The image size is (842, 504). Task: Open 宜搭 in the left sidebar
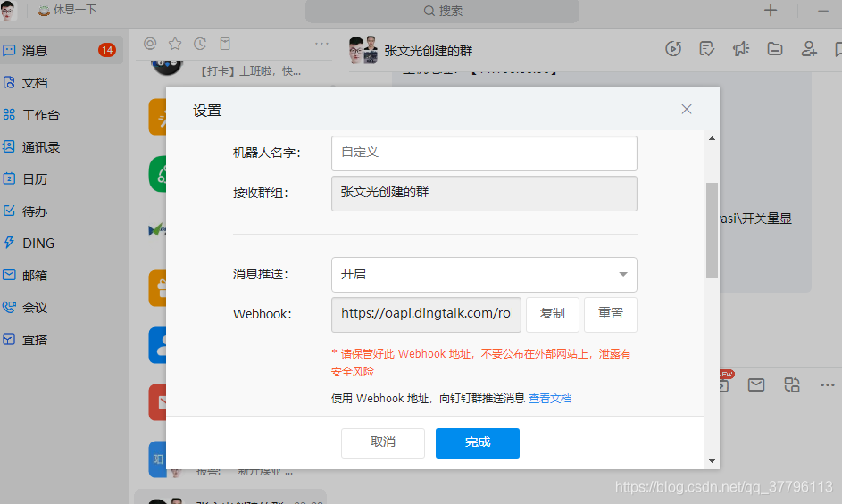coord(26,340)
